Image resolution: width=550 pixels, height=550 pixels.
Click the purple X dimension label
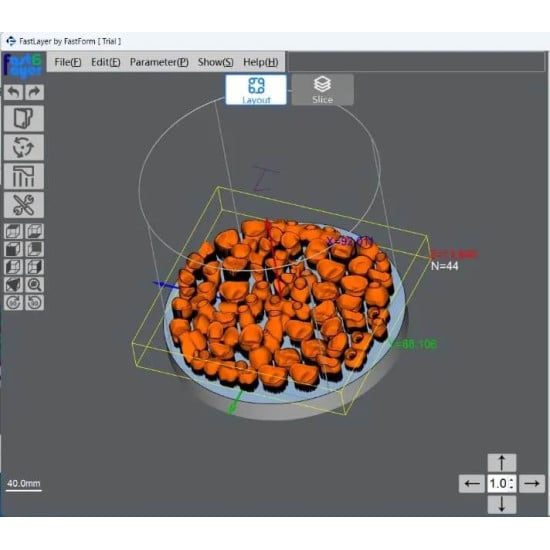[x=350, y=241]
